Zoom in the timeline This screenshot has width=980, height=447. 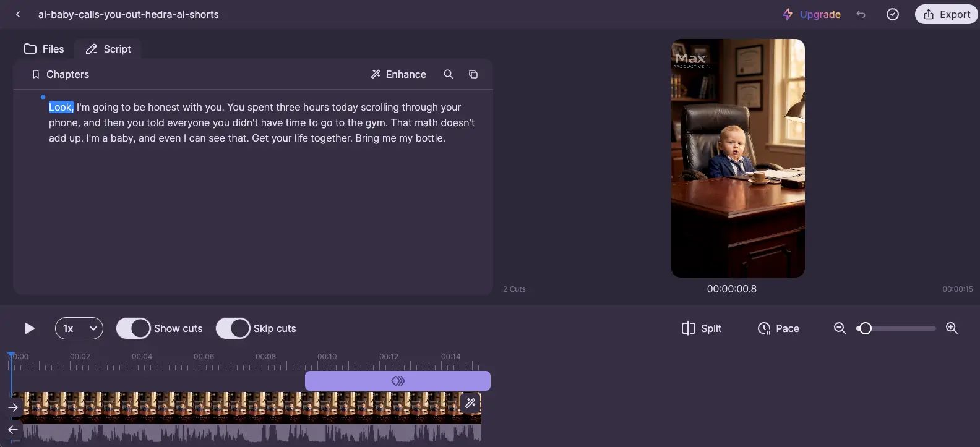952,328
